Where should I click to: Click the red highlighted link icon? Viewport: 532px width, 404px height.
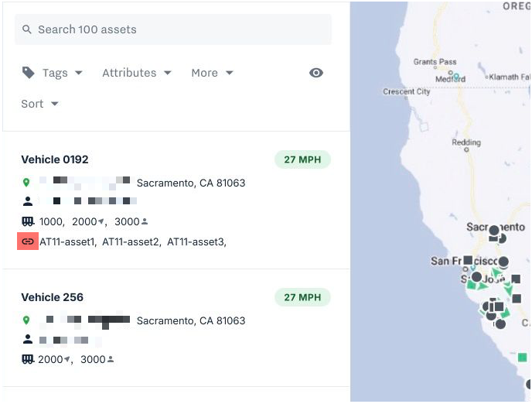point(28,241)
